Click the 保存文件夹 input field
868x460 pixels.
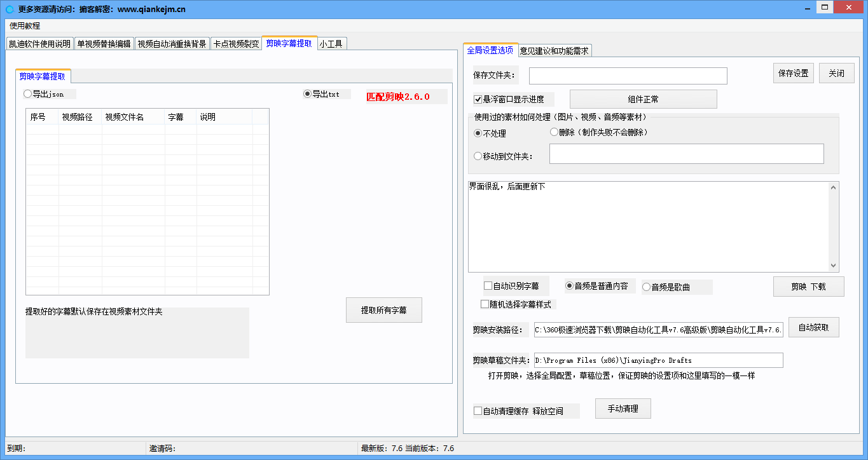point(628,76)
